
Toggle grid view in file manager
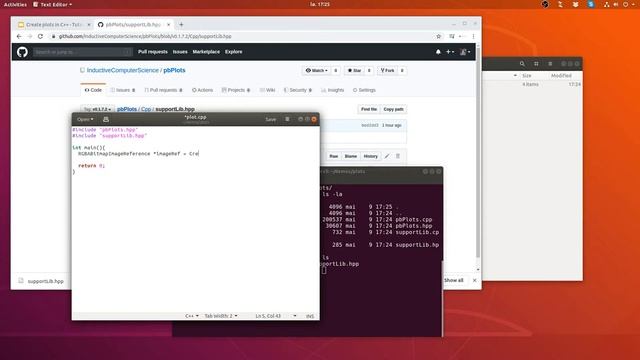coord(536,64)
